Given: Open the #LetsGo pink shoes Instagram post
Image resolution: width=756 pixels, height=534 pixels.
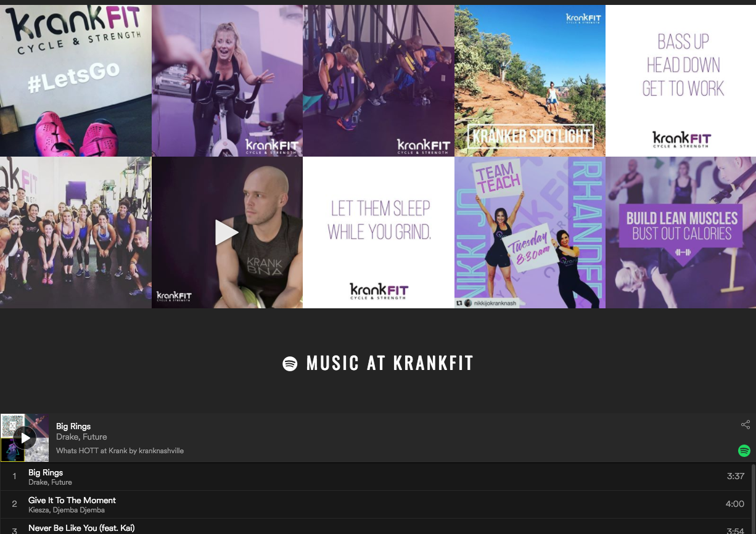Looking at the screenshot, I should (x=75, y=81).
